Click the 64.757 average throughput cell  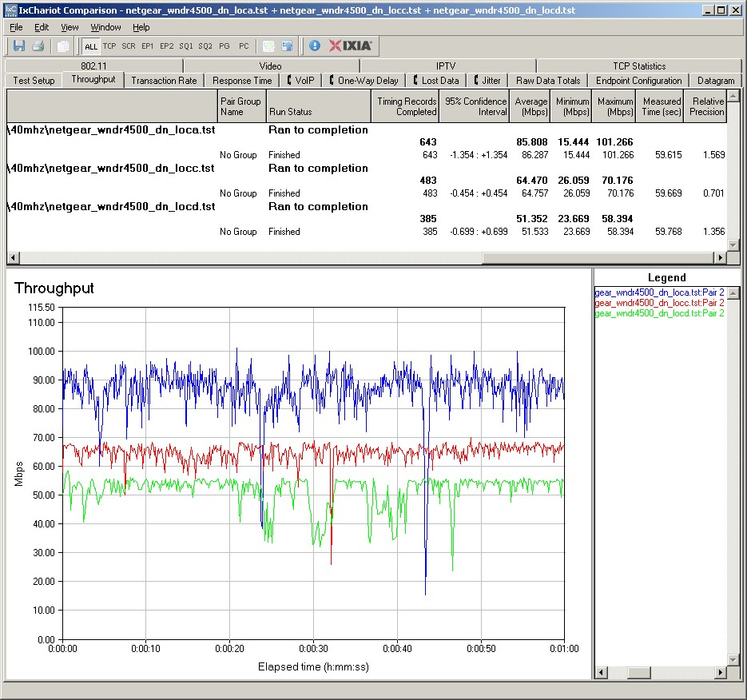pyautogui.click(x=535, y=193)
